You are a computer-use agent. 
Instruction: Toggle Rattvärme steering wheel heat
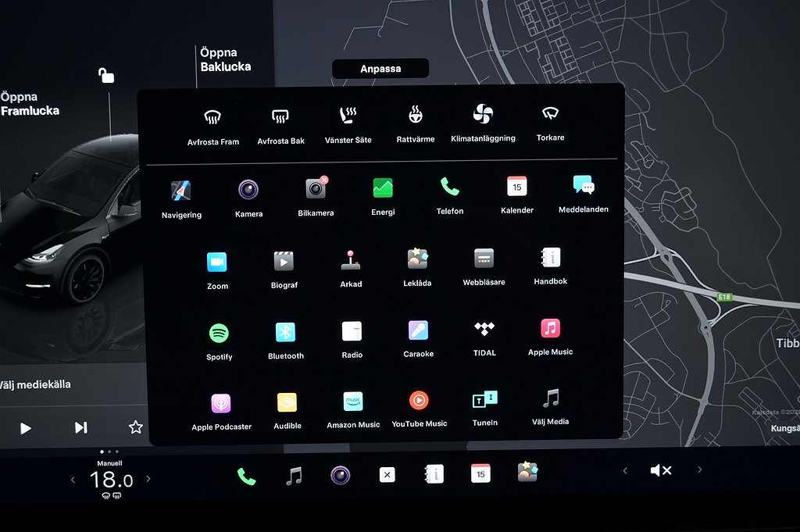(416, 116)
